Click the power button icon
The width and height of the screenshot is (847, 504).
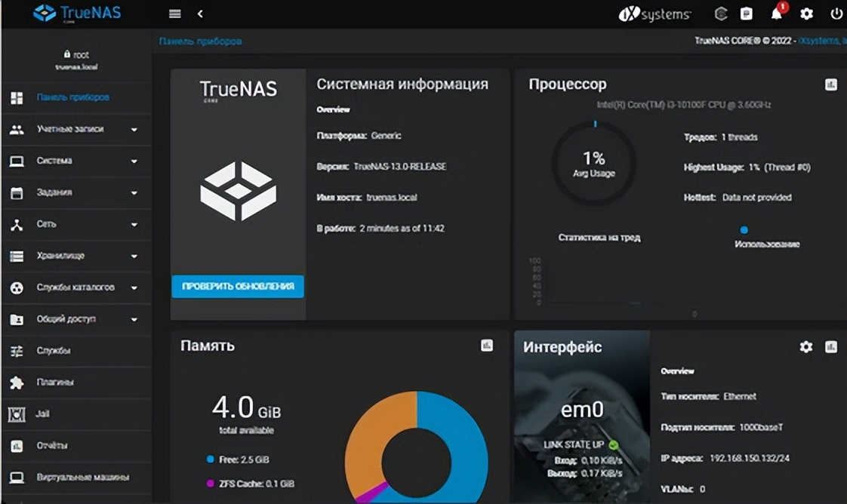(x=836, y=14)
